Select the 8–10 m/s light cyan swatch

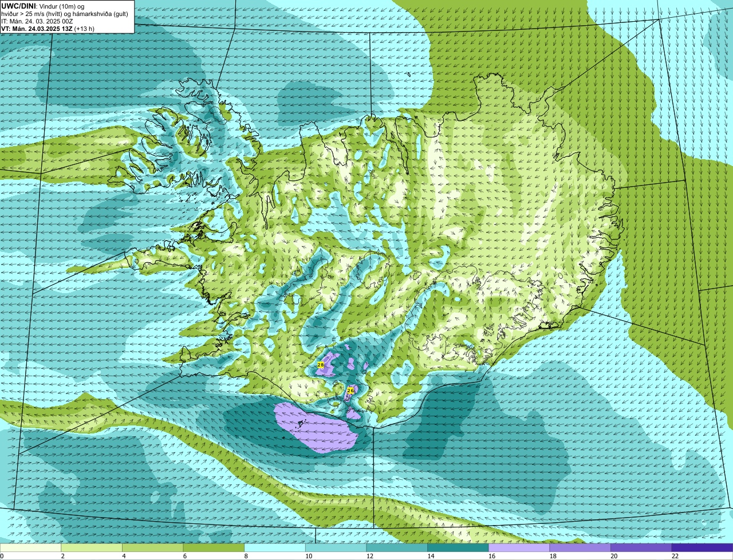pos(275,548)
